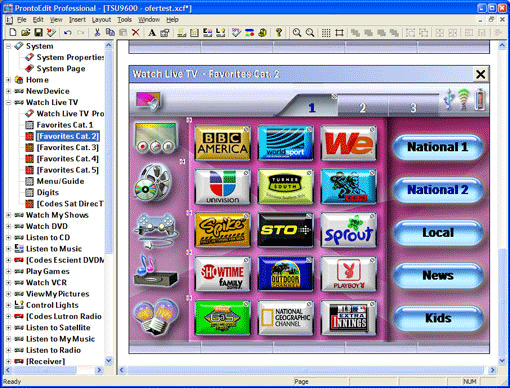Viewport: 510px width, 388px height.
Task: Expand the Watch My Shows tree node
Action: (x=9, y=215)
